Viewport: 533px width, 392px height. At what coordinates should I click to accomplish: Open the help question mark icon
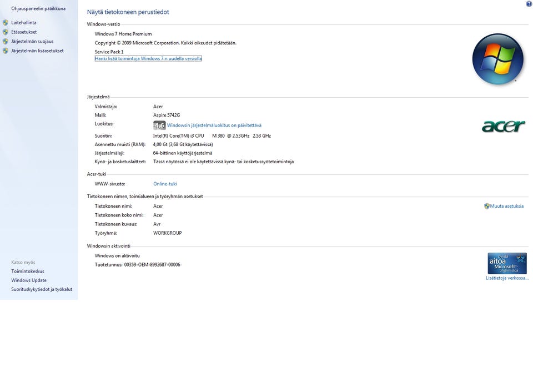pyautogui.click(x=529, y=4)
